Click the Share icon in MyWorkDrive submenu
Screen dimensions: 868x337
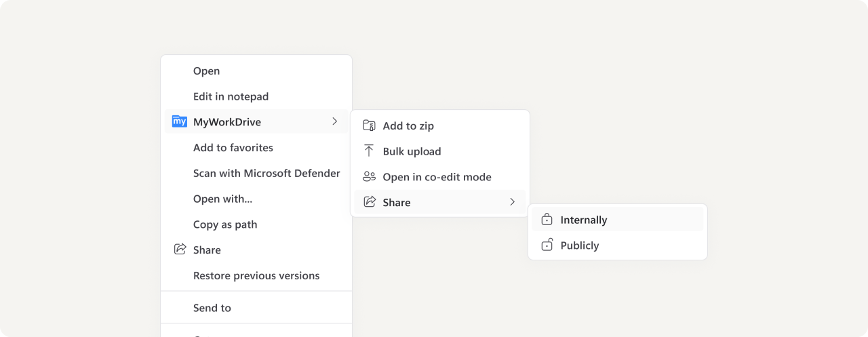[370, 202]
